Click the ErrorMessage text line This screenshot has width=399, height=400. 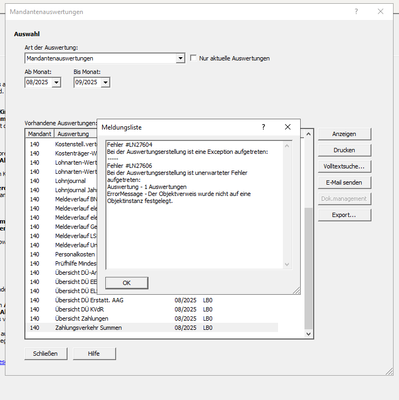click(179, 194)
